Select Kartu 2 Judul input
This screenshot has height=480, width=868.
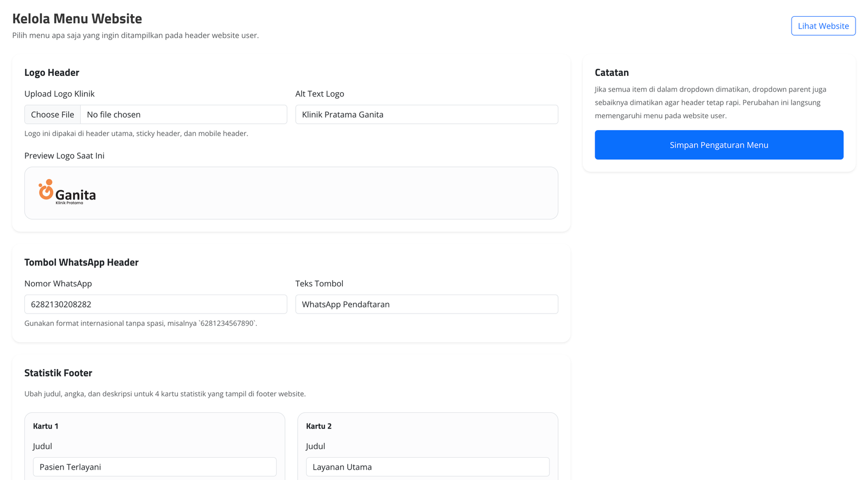click(427, 467)
